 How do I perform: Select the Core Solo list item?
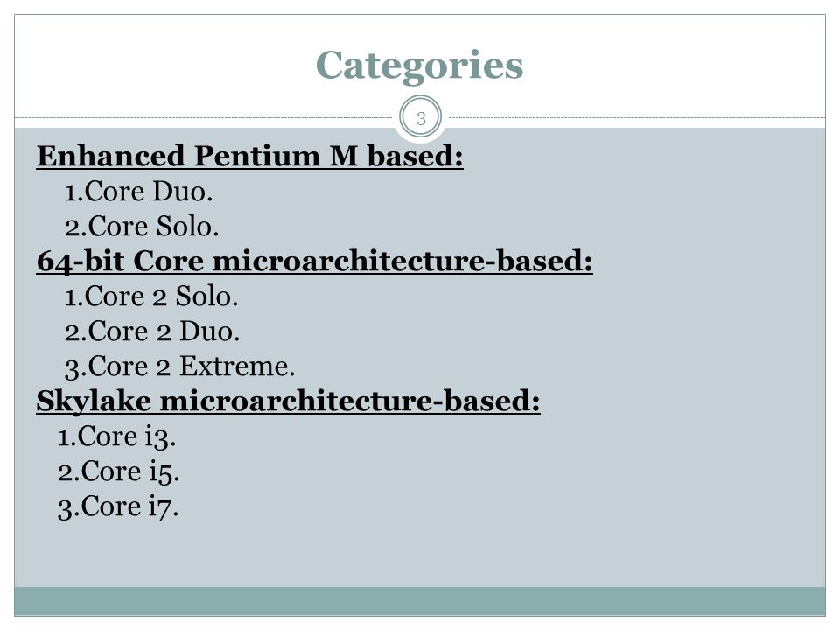[142, 226]
